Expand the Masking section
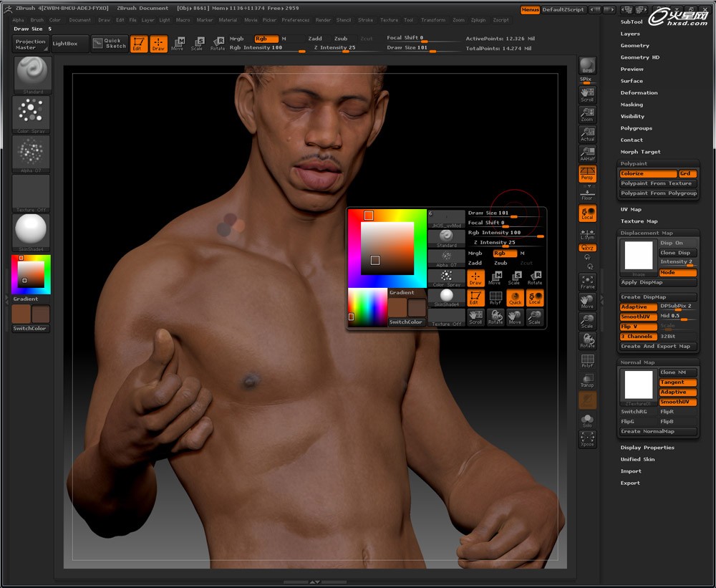 632,105
